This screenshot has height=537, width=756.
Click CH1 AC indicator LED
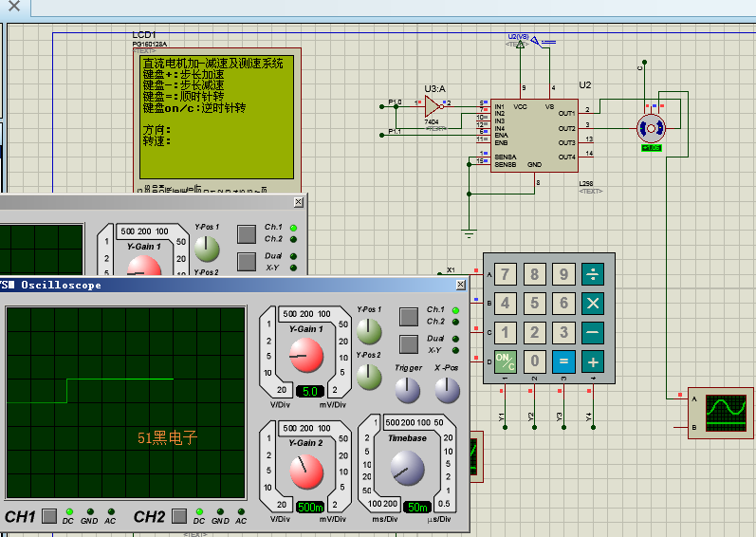coord(111,511)
